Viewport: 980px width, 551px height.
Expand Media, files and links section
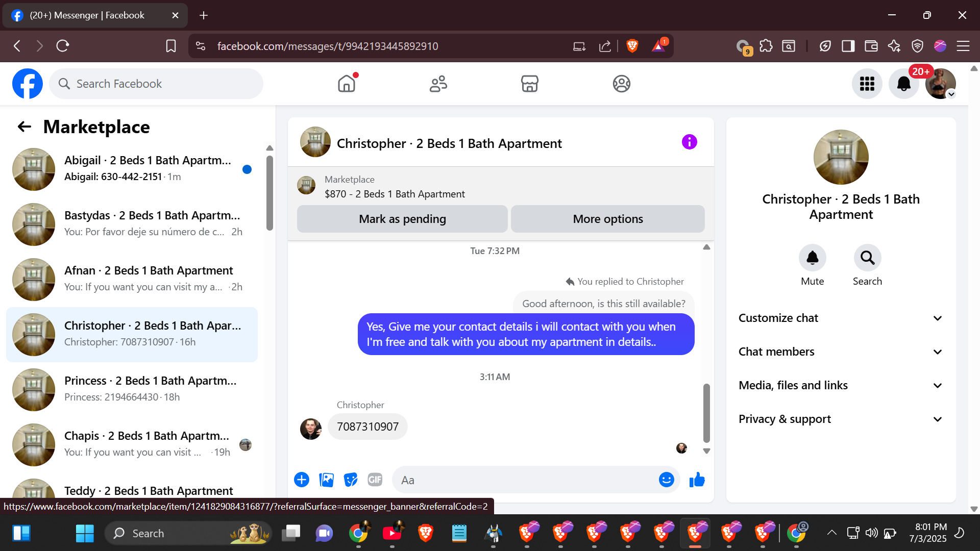(x=841, y=386)
